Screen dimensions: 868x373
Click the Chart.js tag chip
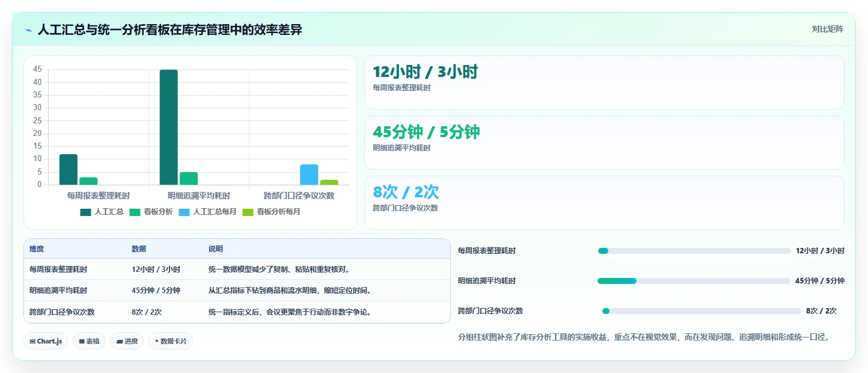[x=46, y=341]
